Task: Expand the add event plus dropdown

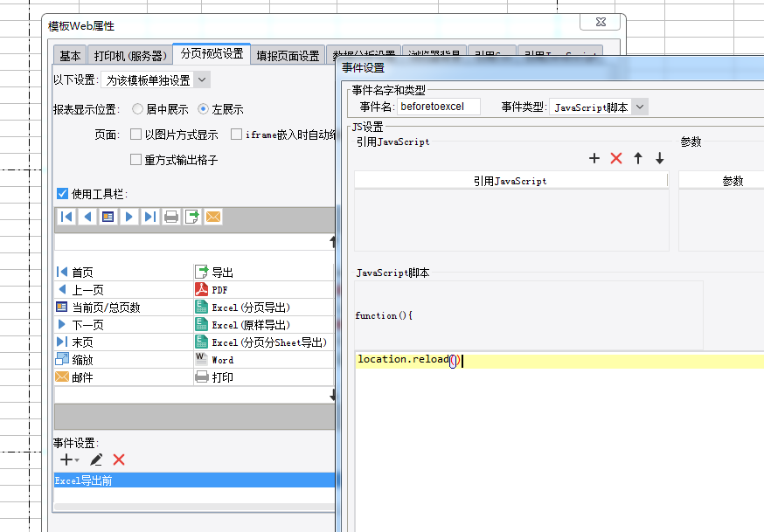Action: coord(70,459)
